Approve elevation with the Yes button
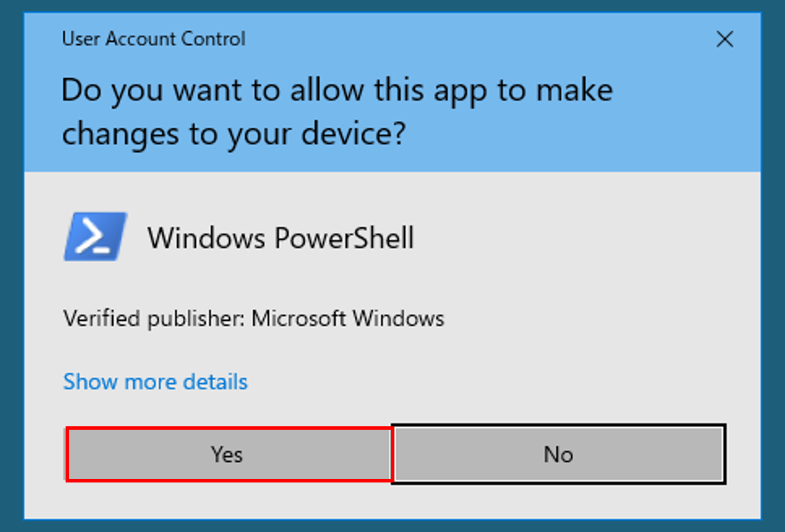The height and width of the screenshot is (532, 785). coord(229,455)
